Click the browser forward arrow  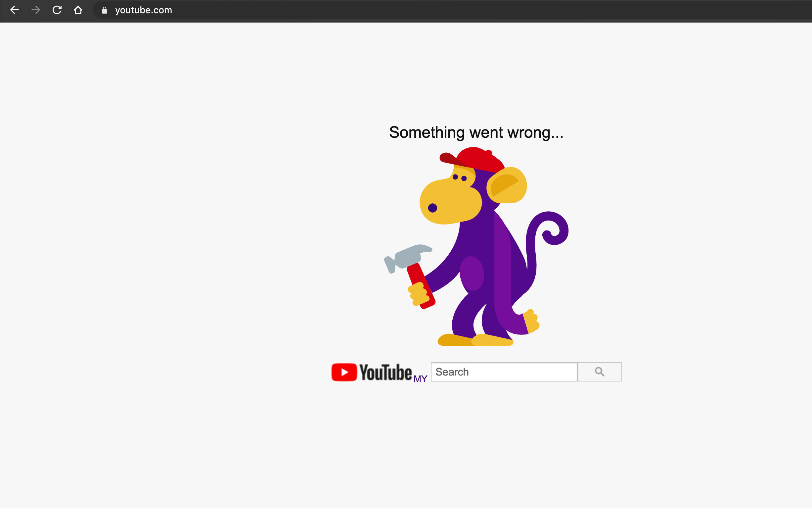click(x=36, y=10)
